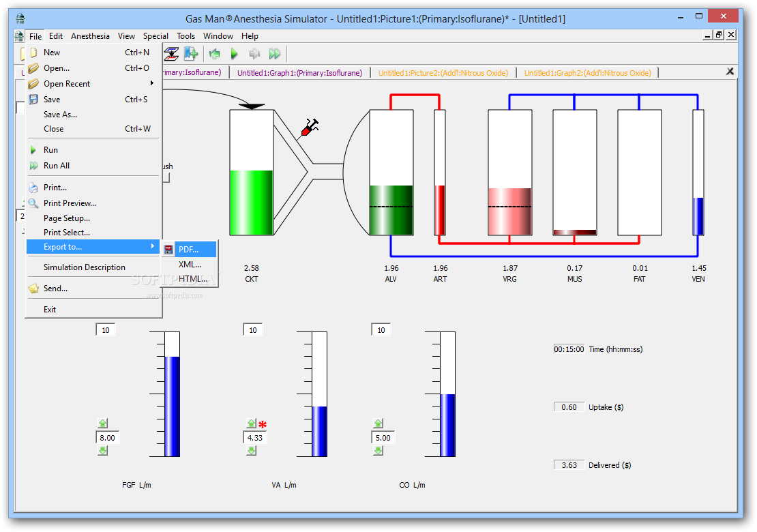Select Print Select... menu entry

tap(93, 232)
